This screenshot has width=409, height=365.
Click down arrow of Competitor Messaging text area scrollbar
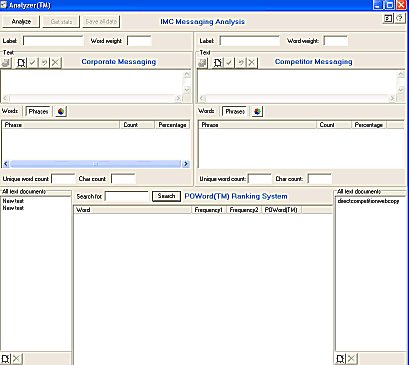(x=400, y=90)
